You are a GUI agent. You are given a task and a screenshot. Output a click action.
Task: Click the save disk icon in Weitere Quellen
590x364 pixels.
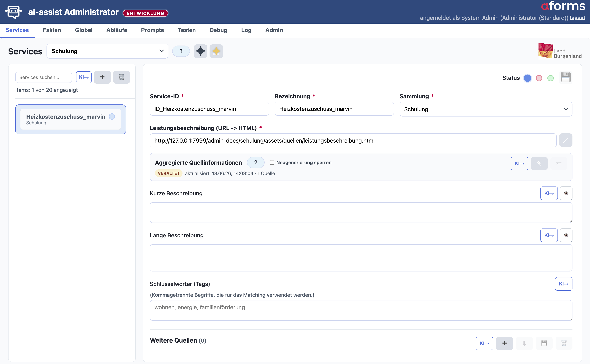(x=544, y=343)
